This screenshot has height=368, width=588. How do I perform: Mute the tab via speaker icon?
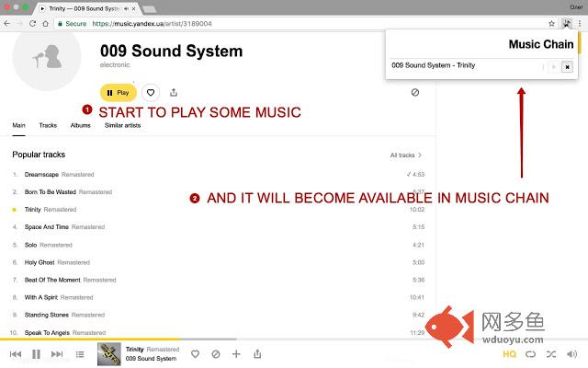click(127, 8)
